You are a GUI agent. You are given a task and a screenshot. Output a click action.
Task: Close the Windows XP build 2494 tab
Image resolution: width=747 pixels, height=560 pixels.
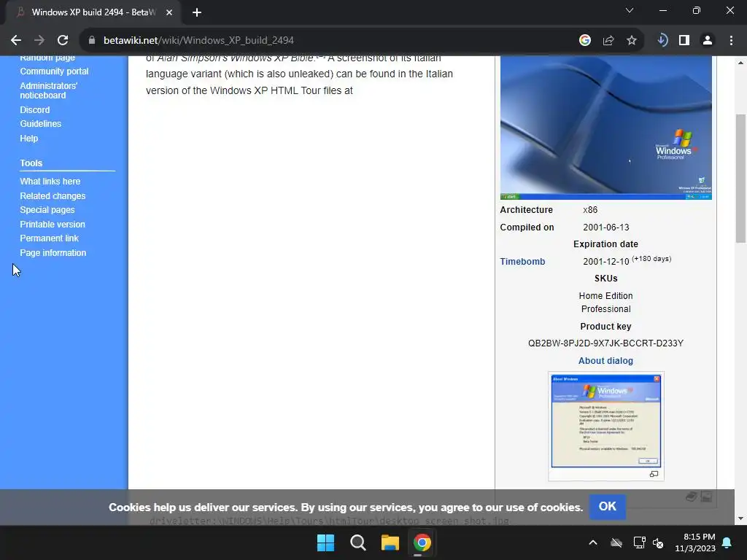tap(169, 12)
